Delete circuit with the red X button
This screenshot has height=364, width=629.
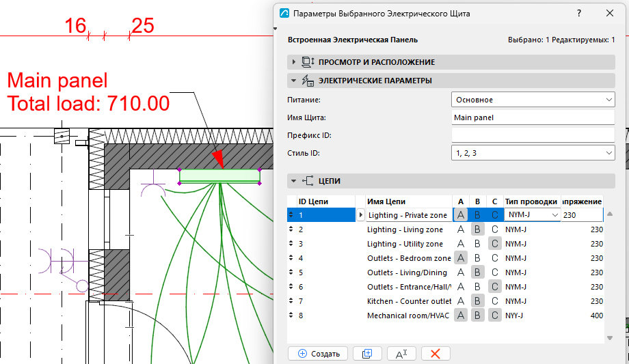tap(436, 354)
